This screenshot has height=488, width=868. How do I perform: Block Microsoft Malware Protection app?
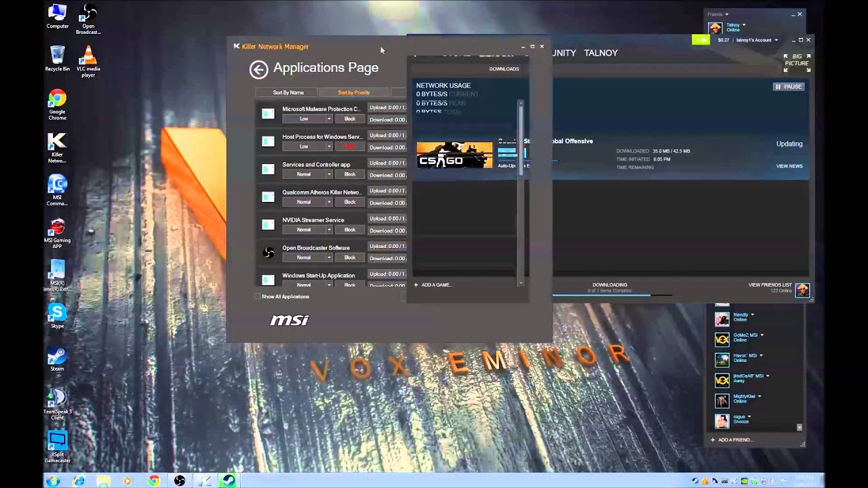(350, 119)
